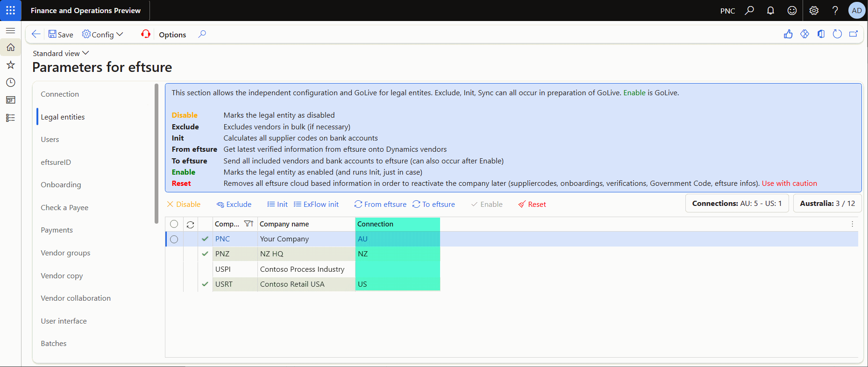Screen dimensions: 868x367
Task: Click the Save button
Action: pos(61,34)
